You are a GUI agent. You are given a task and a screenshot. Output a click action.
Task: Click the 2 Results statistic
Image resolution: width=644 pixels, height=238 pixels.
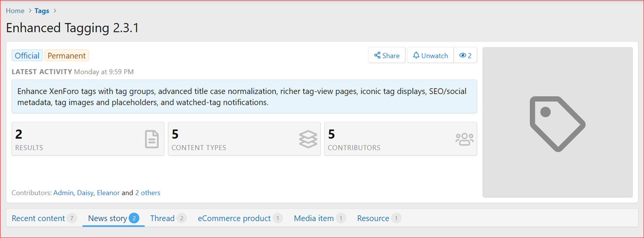(x=88, y=139)
